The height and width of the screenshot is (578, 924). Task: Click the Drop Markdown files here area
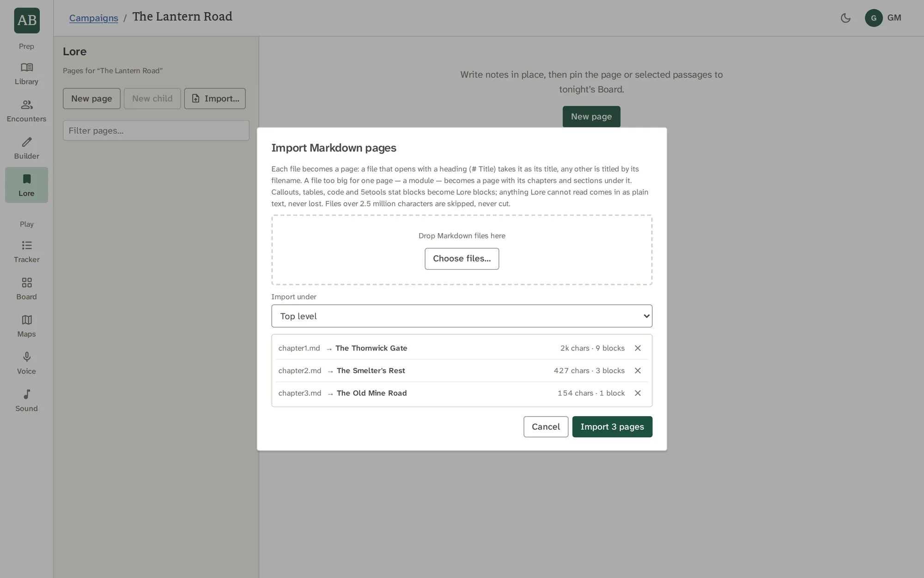[462, 250]
